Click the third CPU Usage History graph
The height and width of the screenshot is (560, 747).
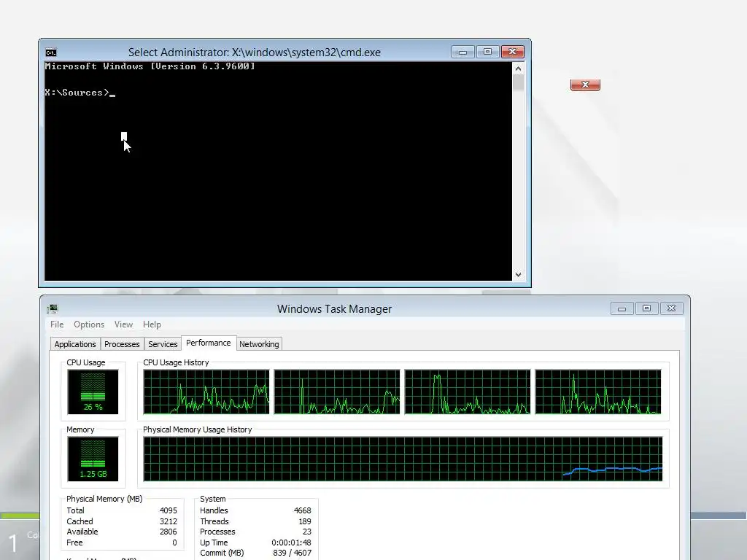468,392
